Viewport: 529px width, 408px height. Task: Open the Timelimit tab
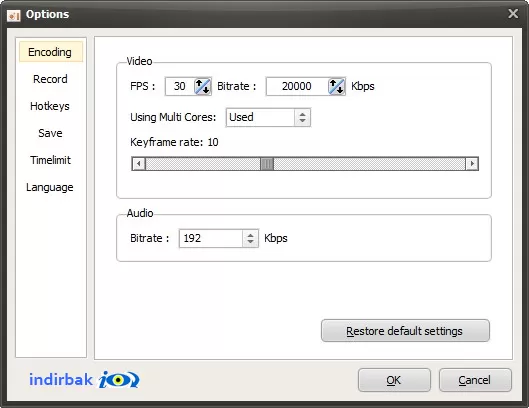[51, 160]
